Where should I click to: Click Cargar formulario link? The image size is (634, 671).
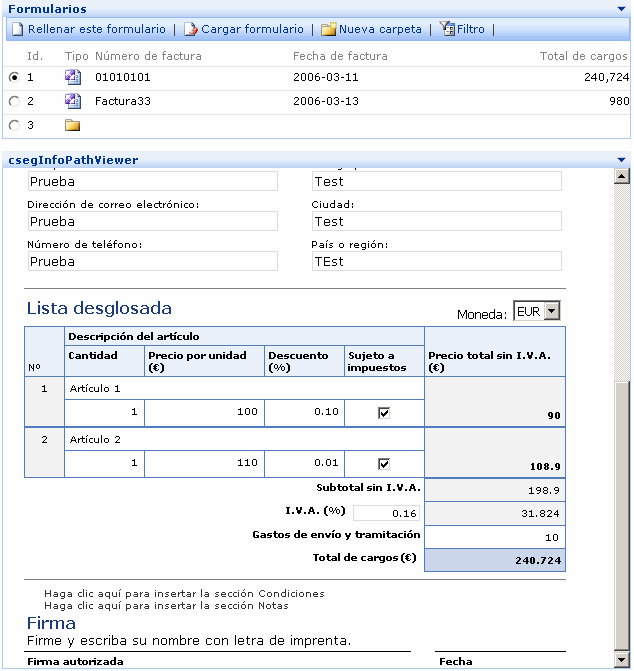click(x=252, y=29)
